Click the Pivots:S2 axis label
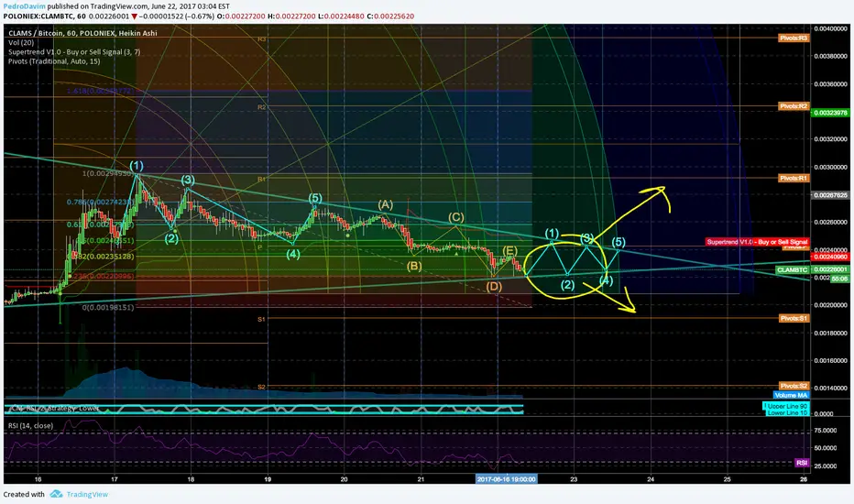 point(794,386)
